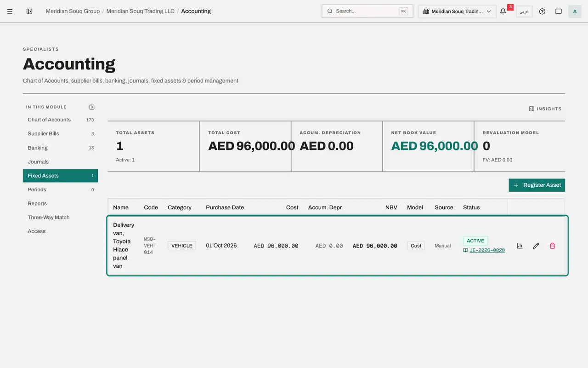Click the Cost column header
The image size is (588, 368).
point(292,207)
